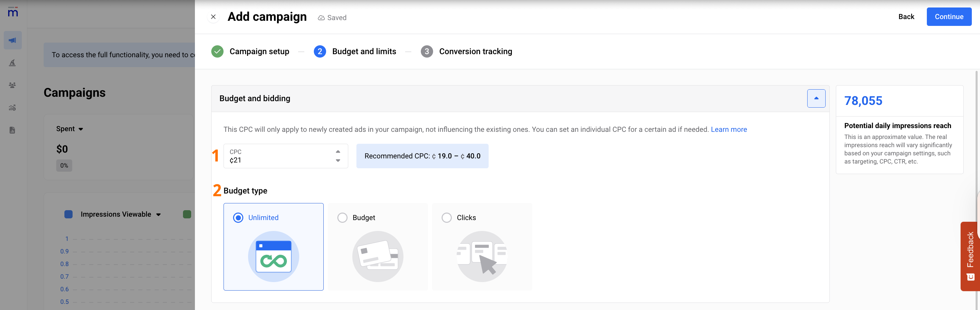Open the second sidebar navigation icon
Image resolution: width=980 pixels, height=310 pixels.
(x=13, y=63)
